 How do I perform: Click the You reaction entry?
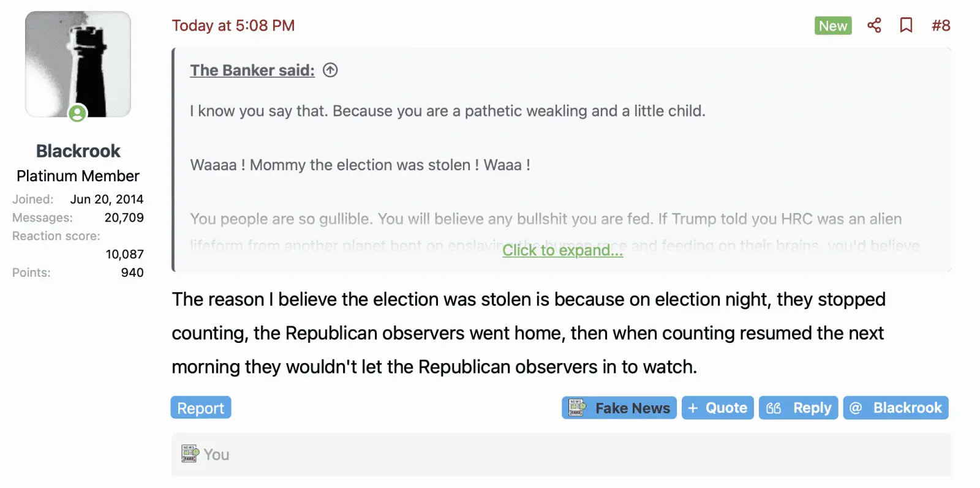tap(216, 454)
